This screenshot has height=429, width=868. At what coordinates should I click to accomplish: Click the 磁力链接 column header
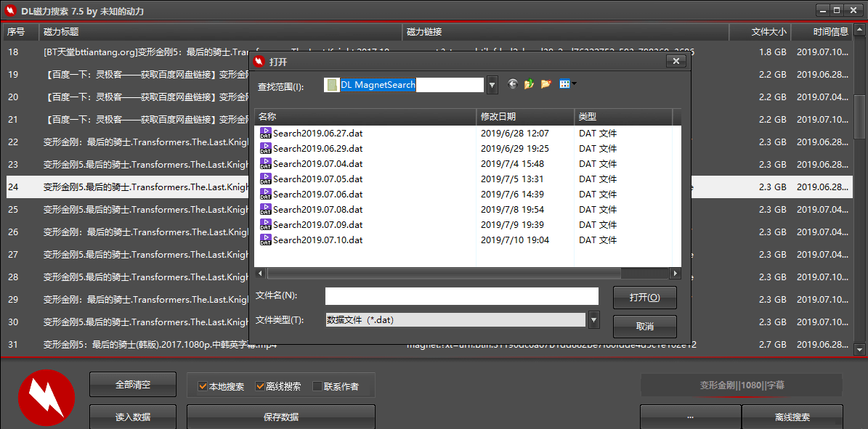click(x=565, y=32)
